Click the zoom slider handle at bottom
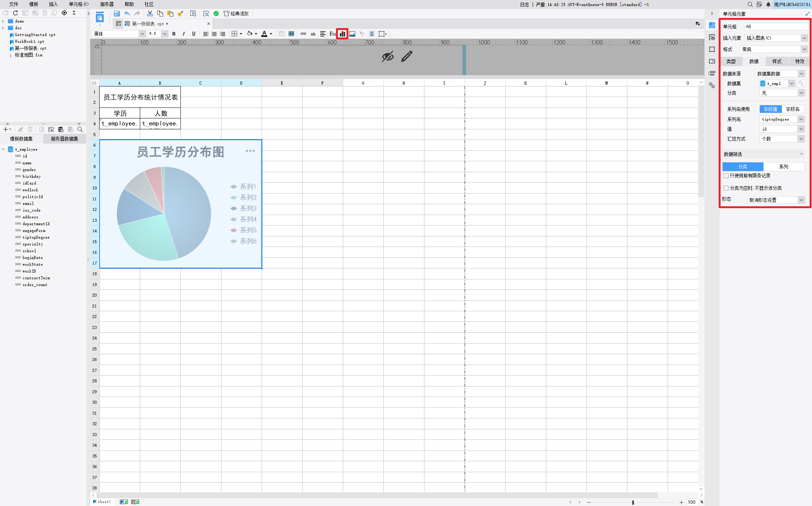812x506 pixels. pos(633,502)
